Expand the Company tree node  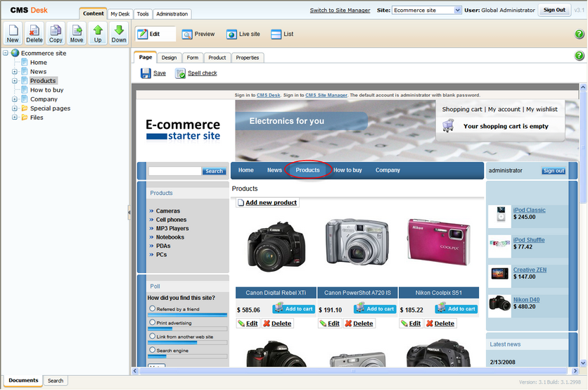[x=15, y=99]
